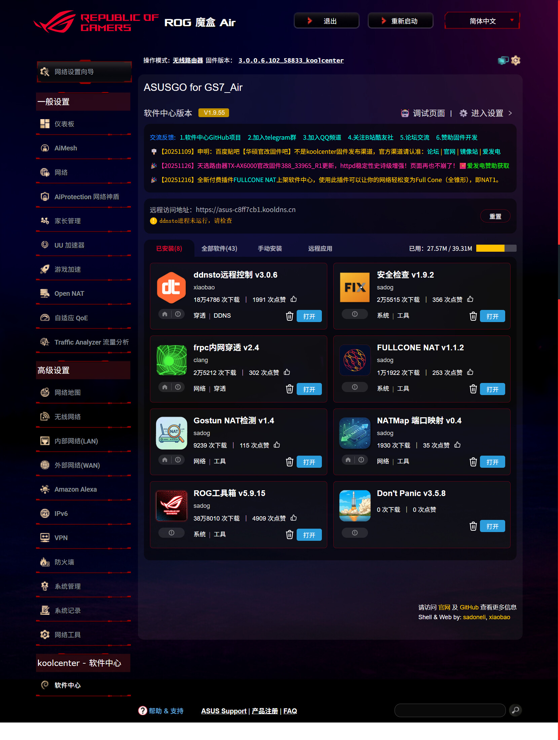Open the ddnsto远程控制 plugin with 打开

tap(309, 316)
